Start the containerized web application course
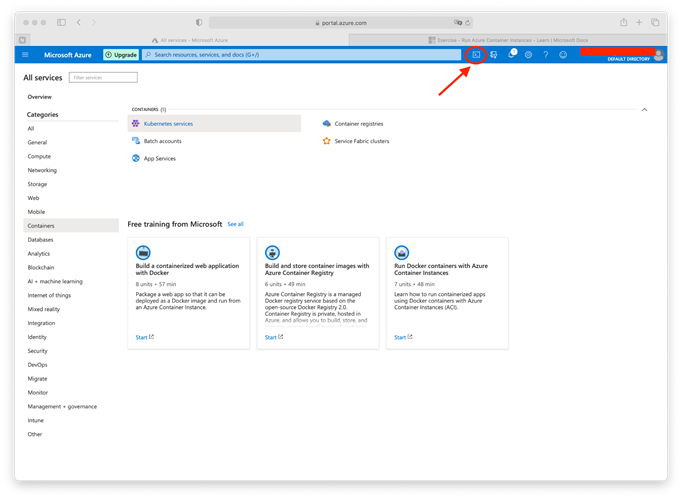Image resolution: width=682 pixels, height=499 pixels. click(x=144, y=337)
